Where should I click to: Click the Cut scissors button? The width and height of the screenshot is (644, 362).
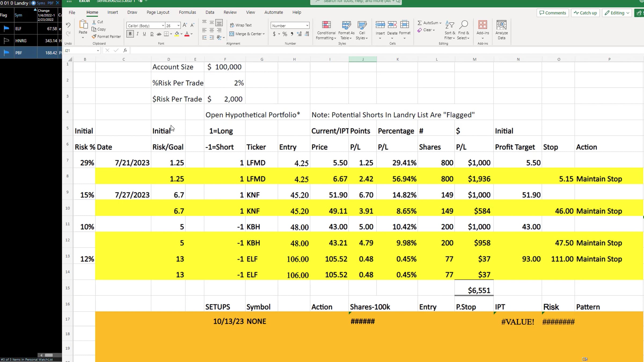tap(98, 22)
